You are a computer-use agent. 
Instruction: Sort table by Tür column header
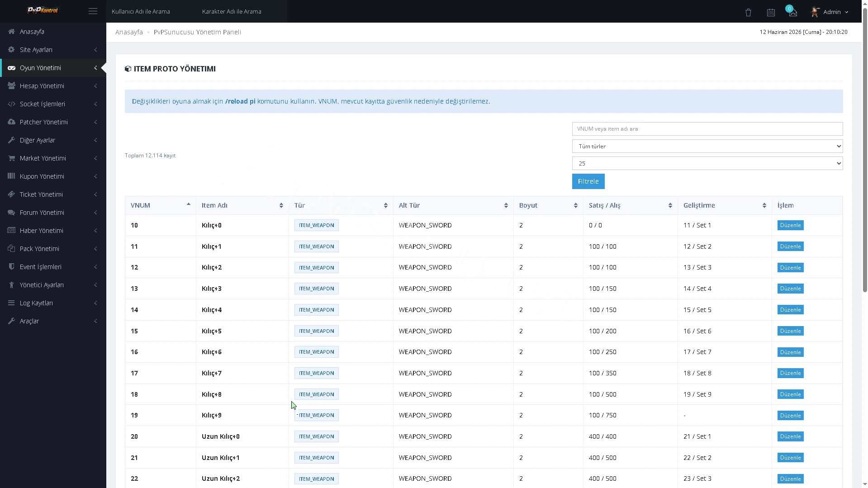pyautogui.click(x=341, y=205)
